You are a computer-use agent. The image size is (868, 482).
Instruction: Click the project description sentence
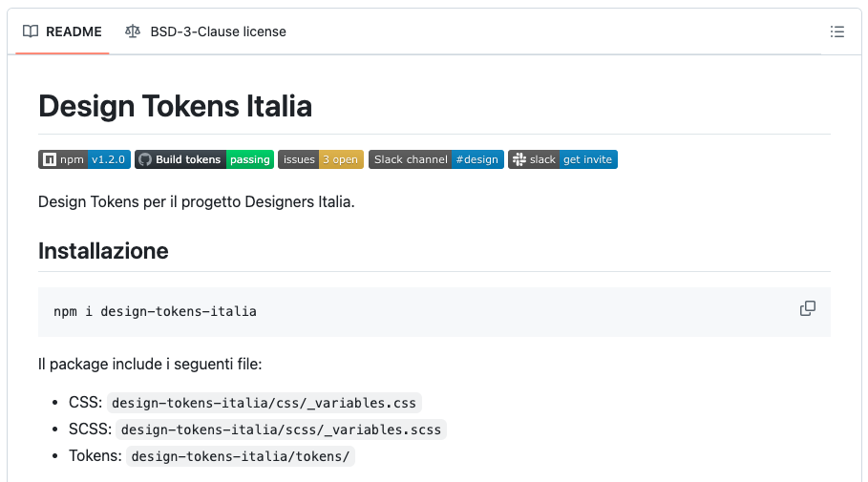pyautogui.click(x=197, y=202)
